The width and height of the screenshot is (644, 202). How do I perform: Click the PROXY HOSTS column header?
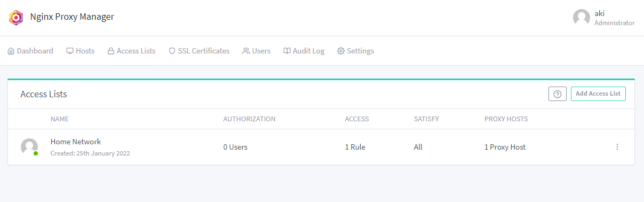[x=506, y=119]
